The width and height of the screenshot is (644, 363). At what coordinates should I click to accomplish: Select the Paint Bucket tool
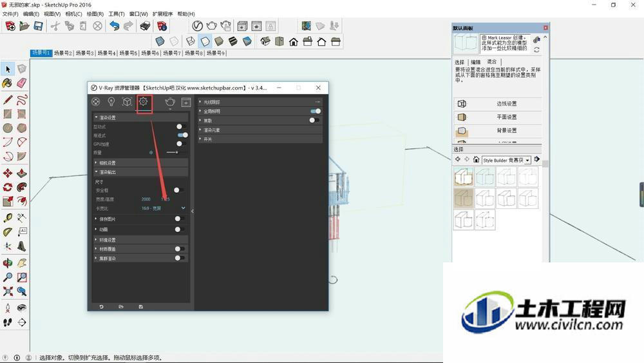point(7,83)
